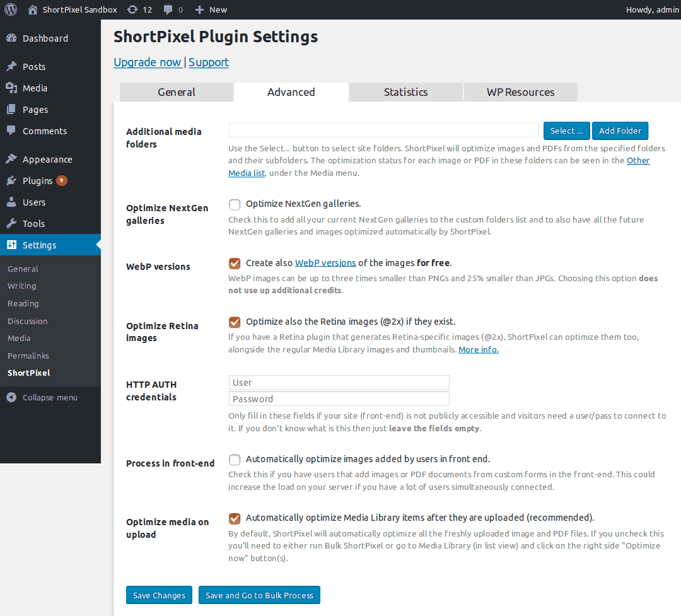The width and height of the screenshot is (681, 616).
Task: Switch to the General tab
Action: coord(177,92)
